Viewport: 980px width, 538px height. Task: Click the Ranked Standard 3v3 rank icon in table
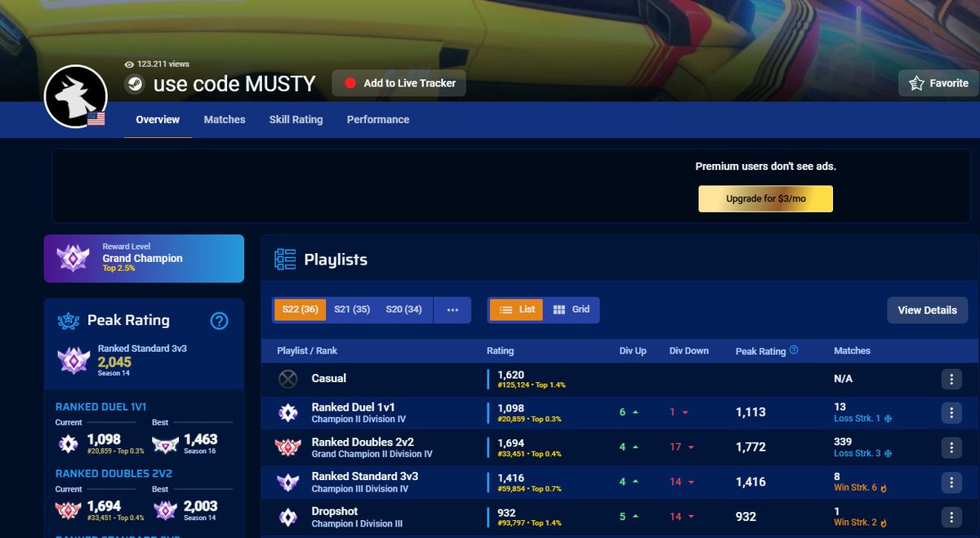coord(287,482)
